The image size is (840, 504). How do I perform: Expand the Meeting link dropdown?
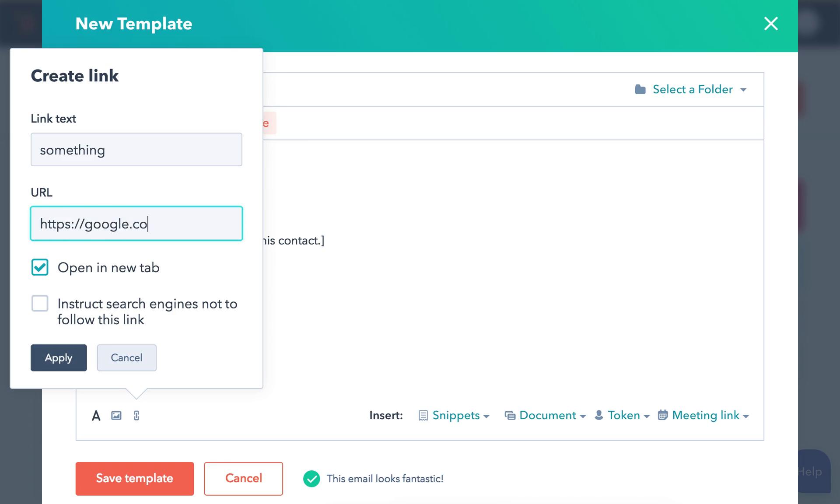click(x=703, y=415)
